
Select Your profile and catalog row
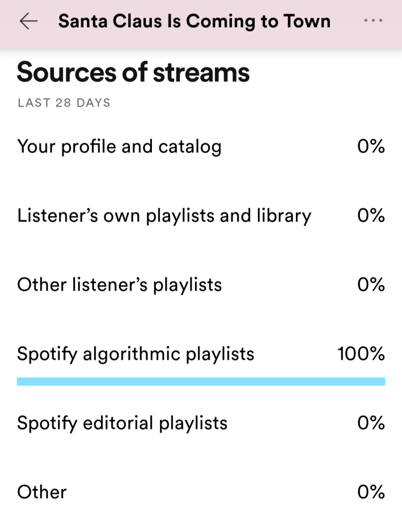tap(120, 147)
